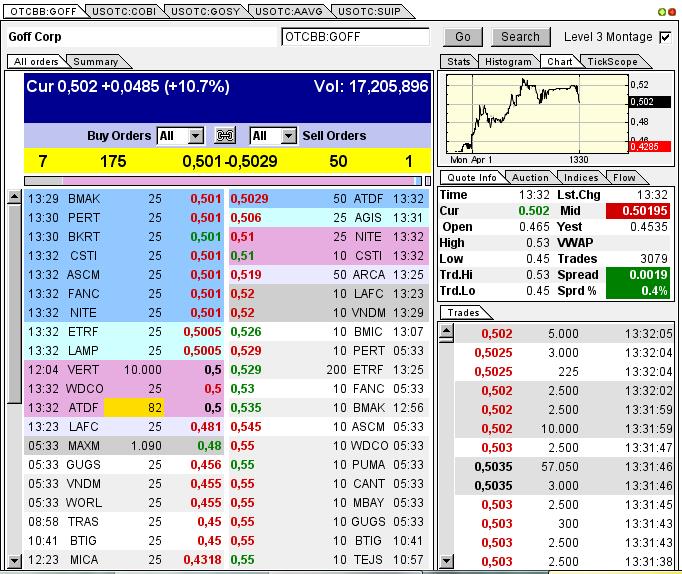Click the red circle at the window's top right
The image size is (682, 574).
pyautogui.click(x=672, y=12)
